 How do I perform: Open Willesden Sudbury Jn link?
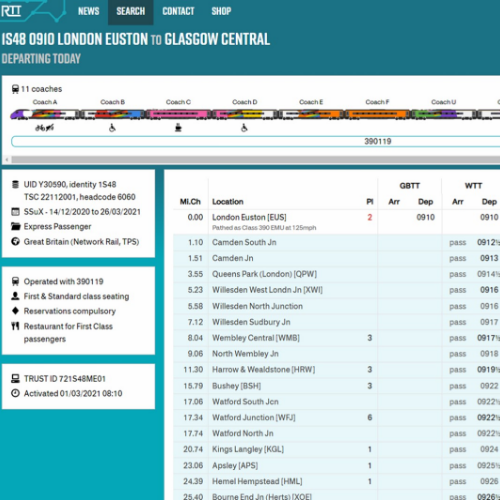point(251,322)
